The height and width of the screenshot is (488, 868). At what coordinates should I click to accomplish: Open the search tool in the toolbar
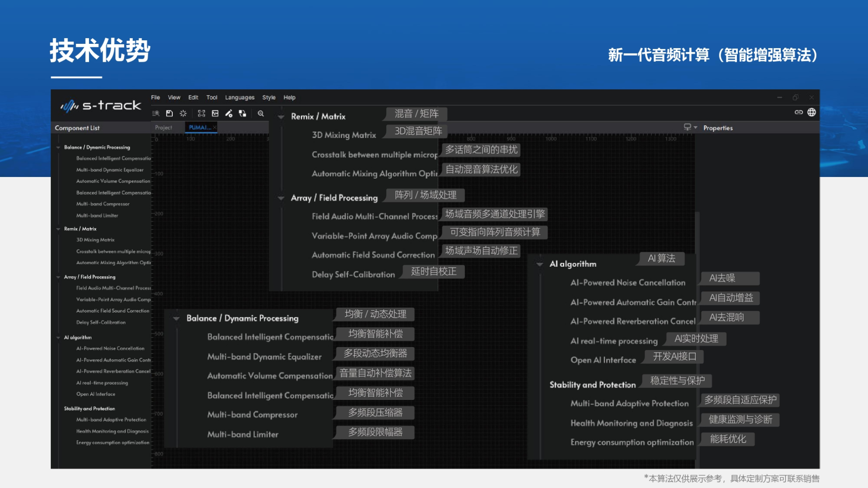[155, 113]
